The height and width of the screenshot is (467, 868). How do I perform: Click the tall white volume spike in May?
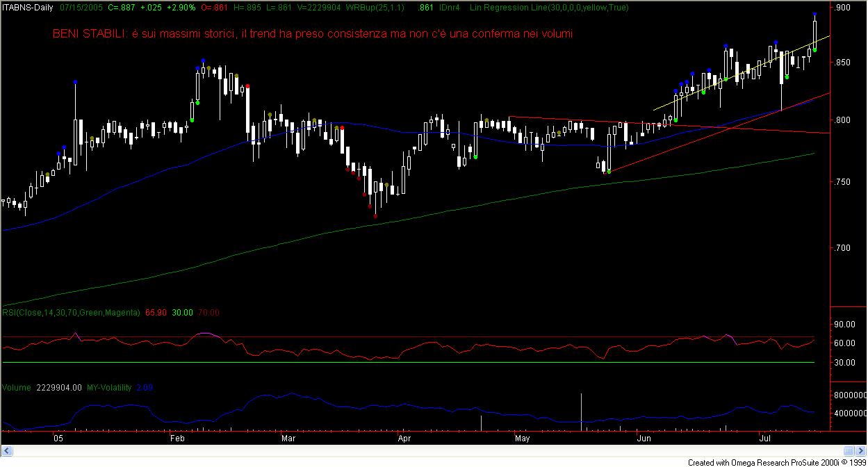click(x=581, y=407)
